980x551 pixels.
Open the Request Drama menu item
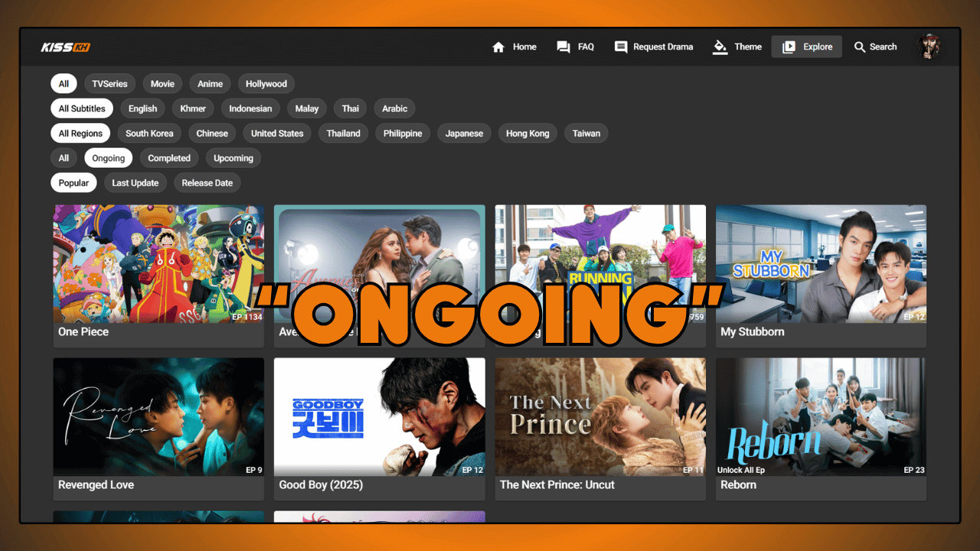pos(662,47)
